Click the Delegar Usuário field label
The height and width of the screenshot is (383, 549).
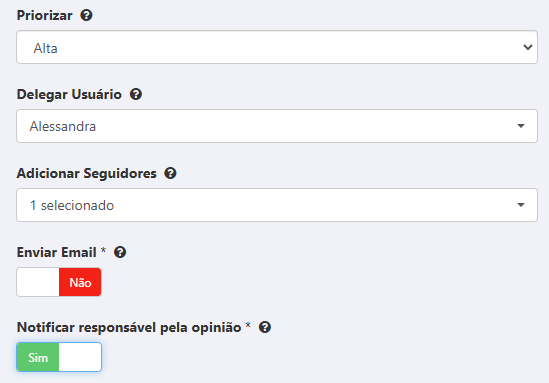(69, 95)
